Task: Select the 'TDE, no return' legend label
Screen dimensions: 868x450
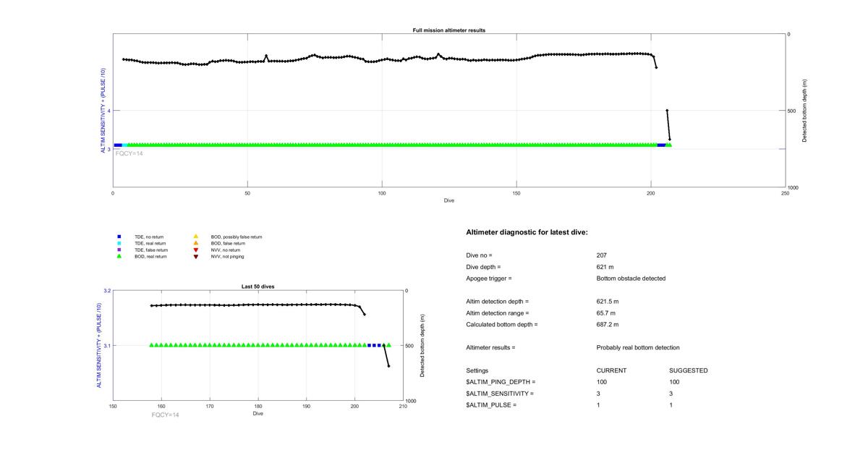Action: coord(150,237)
